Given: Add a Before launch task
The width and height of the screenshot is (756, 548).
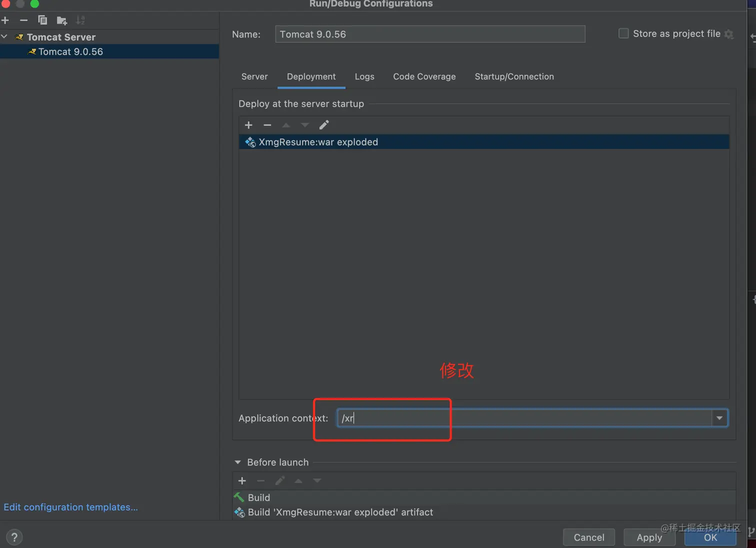Looking at the screenshot, I should (x=242, y=481).
